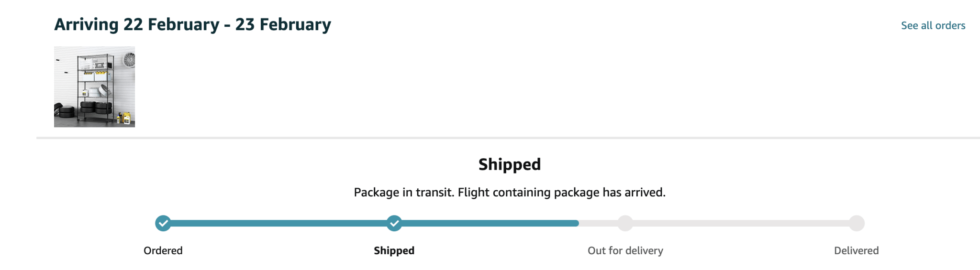The image size is (980, 270).
Task: Click grey bar between Out for delivery and Delivered
Action: click(x=741, y=223)
